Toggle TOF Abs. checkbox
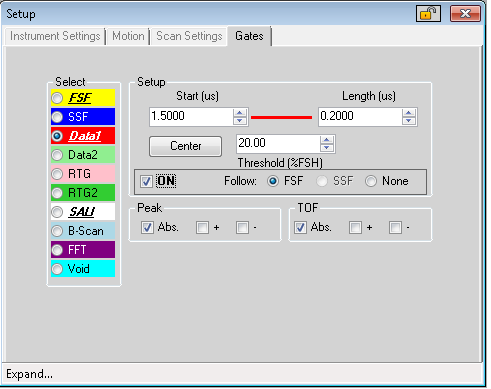This screenshot has width=491, height=389. [x=300, y=228]
